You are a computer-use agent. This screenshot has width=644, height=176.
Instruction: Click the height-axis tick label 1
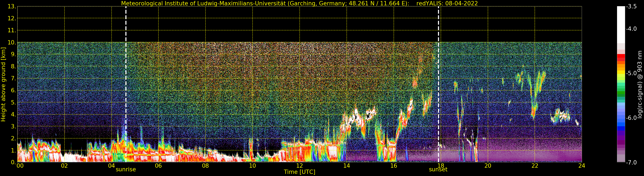click(13, 150)
